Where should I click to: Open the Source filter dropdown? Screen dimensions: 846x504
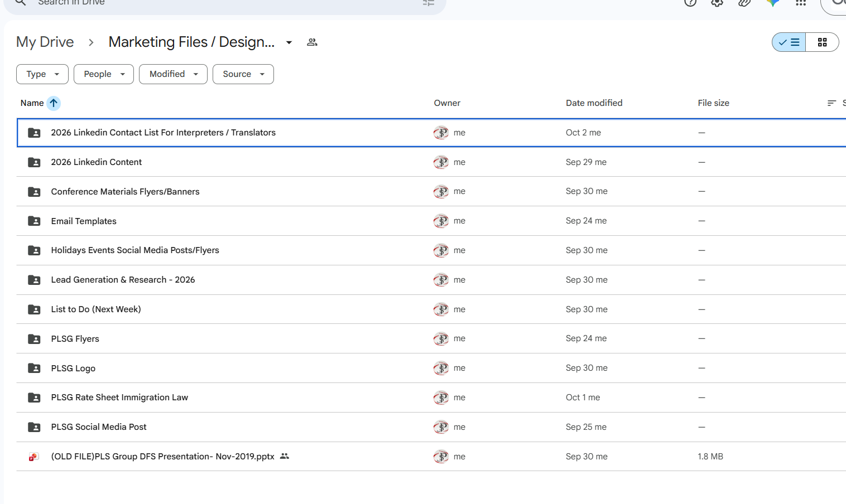click(x=243, y=74)
